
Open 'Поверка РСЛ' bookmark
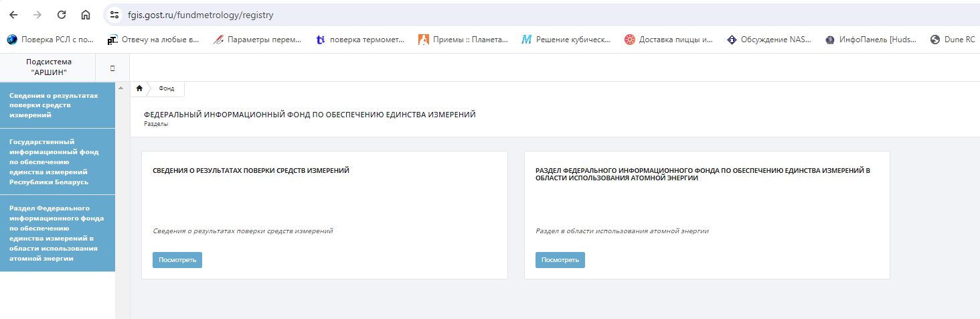tap(51, 40)
